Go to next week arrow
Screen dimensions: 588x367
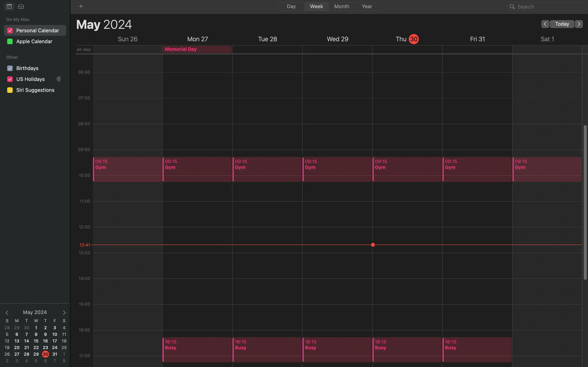(x=579, y=24)
